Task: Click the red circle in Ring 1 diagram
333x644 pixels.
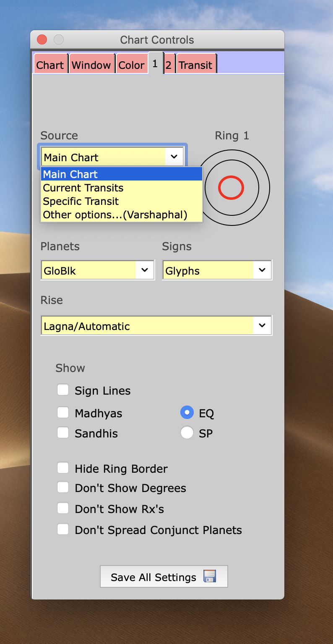Action: pos(231,188)
